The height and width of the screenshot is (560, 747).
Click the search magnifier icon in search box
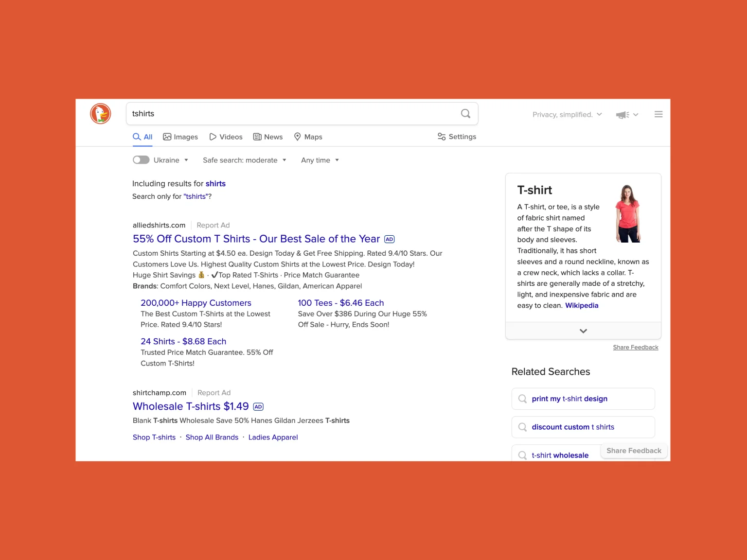(x=465, y=114)
